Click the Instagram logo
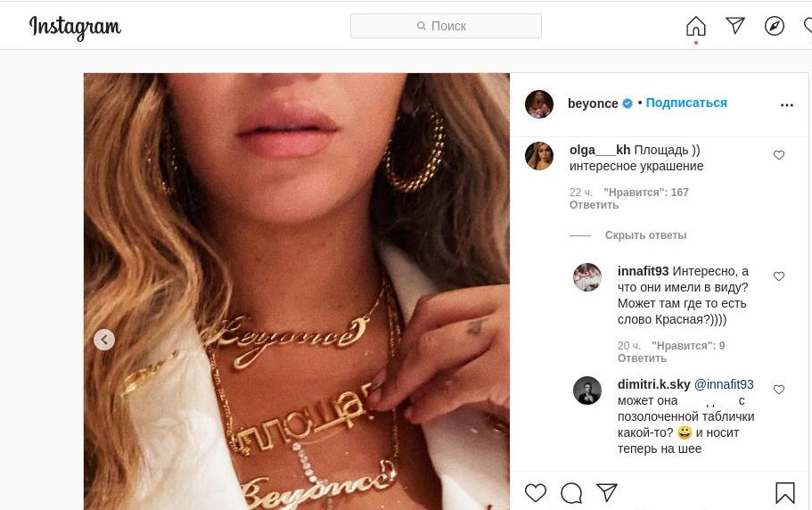Viewport: 812px width, 510px height. [x=75, y=28]
